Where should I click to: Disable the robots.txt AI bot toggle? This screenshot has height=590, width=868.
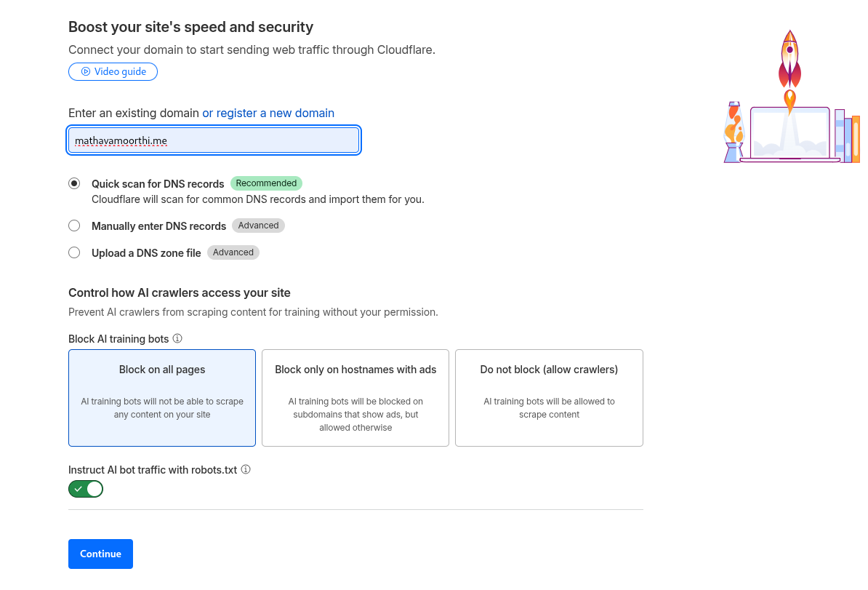(86, 489)
